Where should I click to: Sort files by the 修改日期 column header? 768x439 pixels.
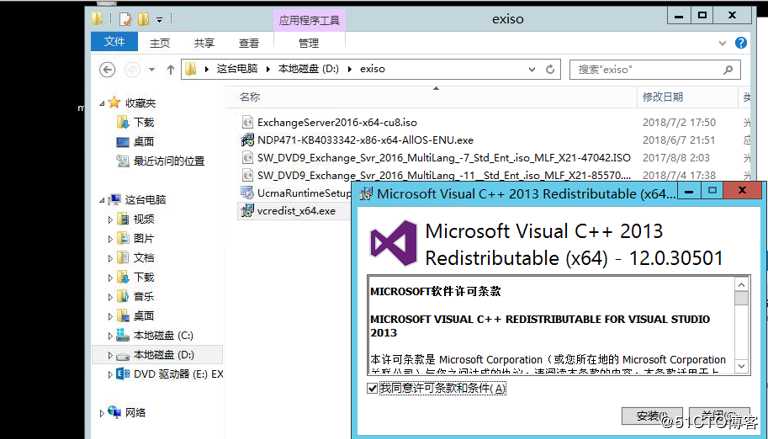[x=663, y=97]
